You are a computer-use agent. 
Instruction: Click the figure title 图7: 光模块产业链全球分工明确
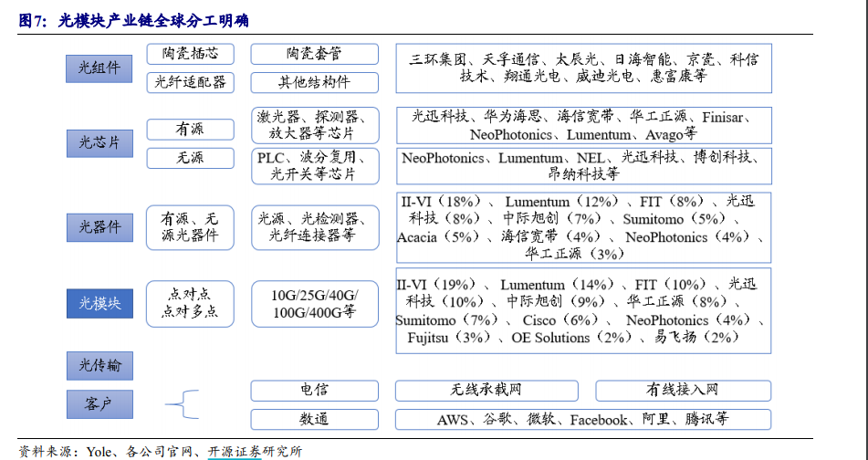[133, 21]
